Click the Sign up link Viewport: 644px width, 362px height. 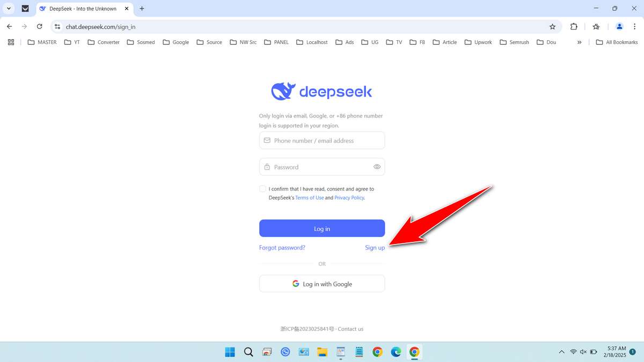coord(375,247)
